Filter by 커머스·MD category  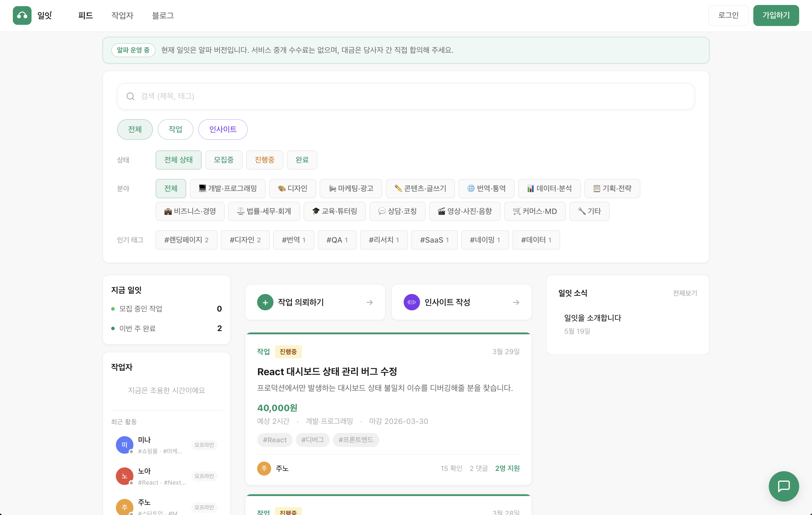[x=535, y=211]
